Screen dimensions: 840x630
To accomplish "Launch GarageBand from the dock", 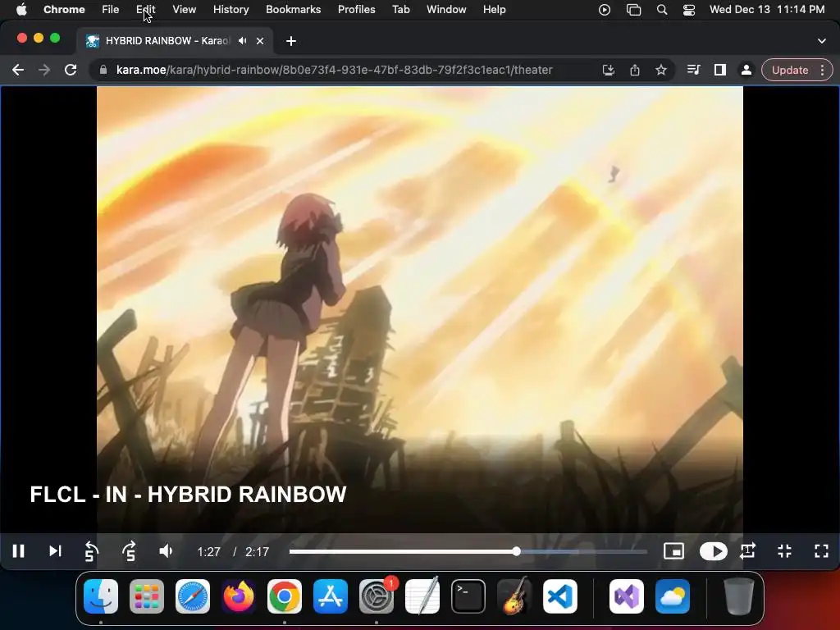I will point(514,596).
